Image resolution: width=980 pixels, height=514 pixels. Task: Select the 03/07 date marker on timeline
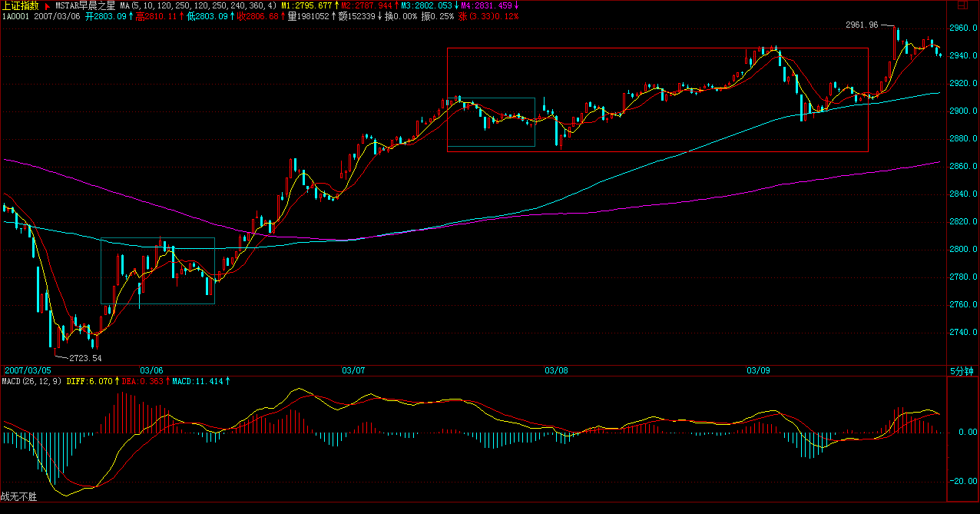(x=353, y=370)
